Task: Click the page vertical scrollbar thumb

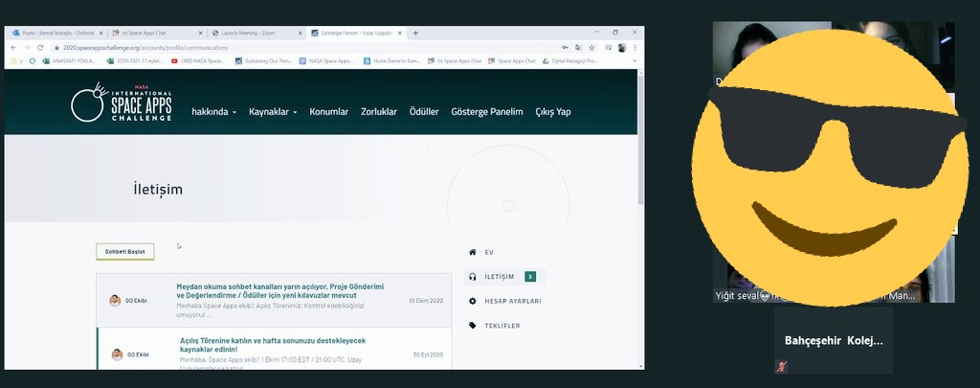Action: 640,138
